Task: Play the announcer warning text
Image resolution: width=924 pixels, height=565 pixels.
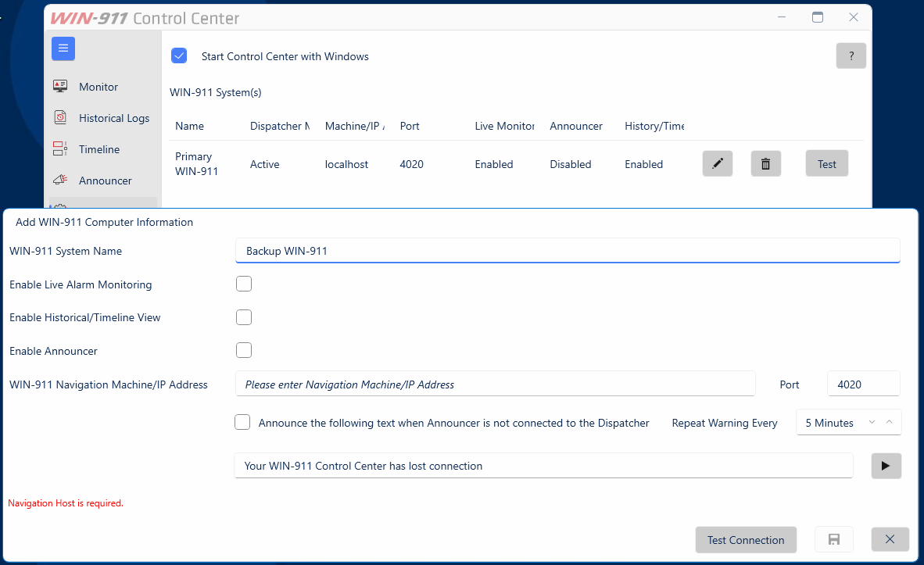Action: coord(886,466)
